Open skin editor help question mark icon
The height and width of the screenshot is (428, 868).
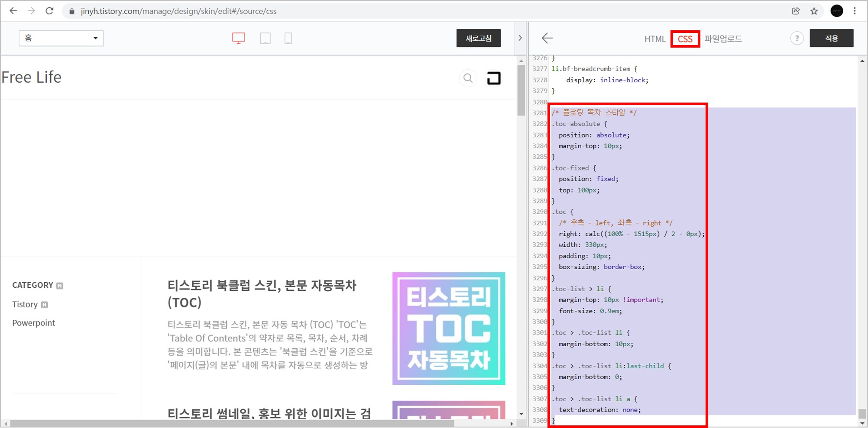[797, 38]
